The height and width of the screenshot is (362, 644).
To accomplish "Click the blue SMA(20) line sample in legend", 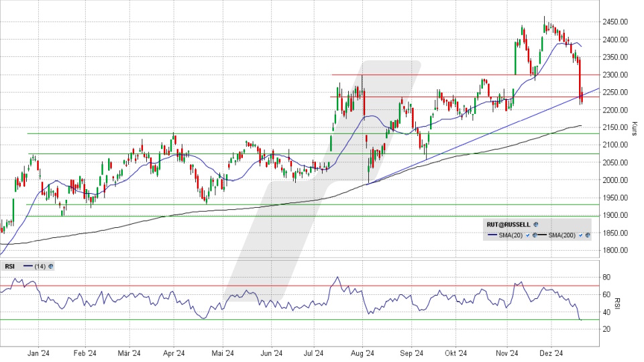I will click(492, 235).
